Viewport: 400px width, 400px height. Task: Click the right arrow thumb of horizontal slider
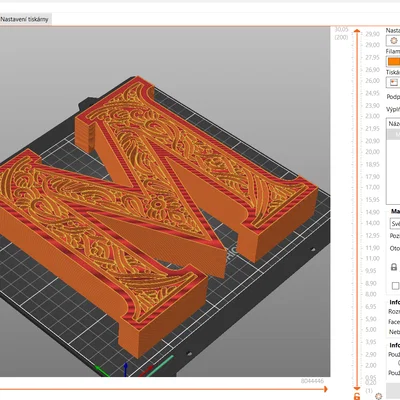point(326,389)
